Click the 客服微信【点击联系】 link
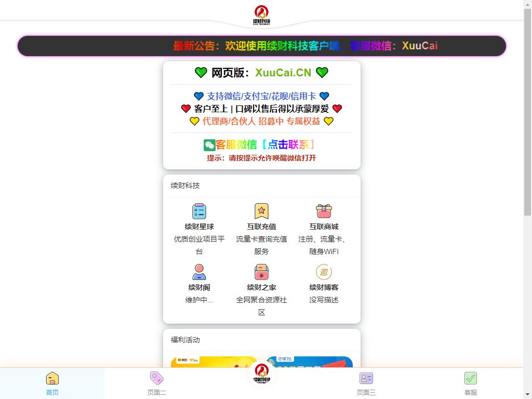The width and height of the screenshot is (532, 399). pos(265,145)
